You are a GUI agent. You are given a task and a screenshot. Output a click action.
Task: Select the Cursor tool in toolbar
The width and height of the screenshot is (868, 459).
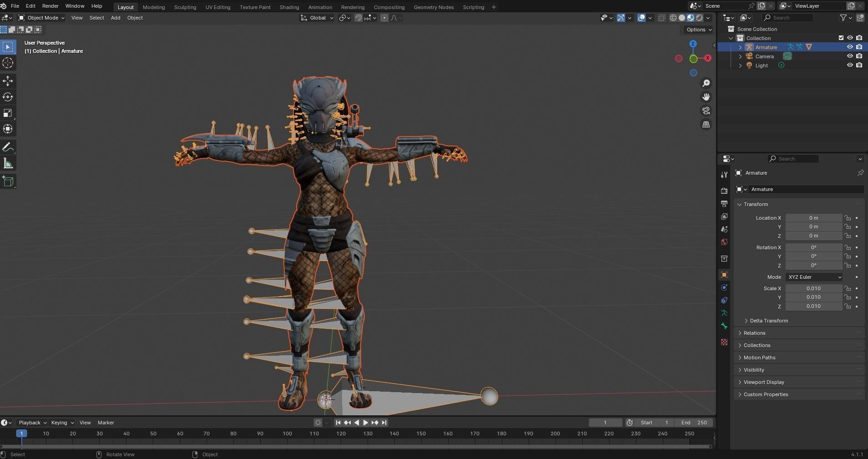(x=8, y=63)
